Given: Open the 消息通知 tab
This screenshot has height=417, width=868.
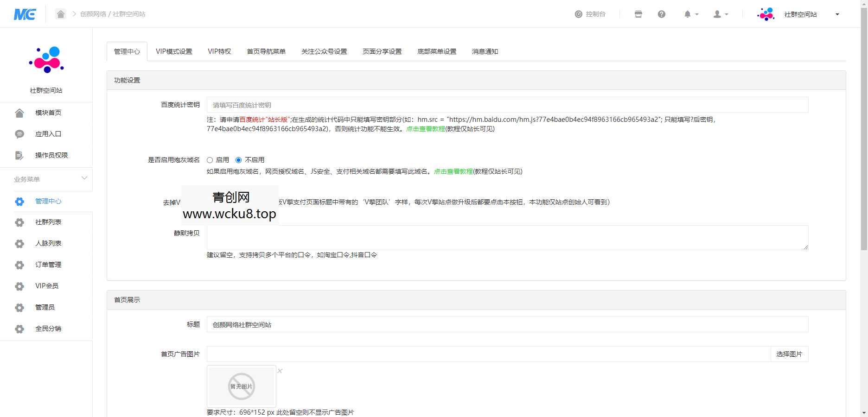Looking at the screenshot, I should pos(484,51).
